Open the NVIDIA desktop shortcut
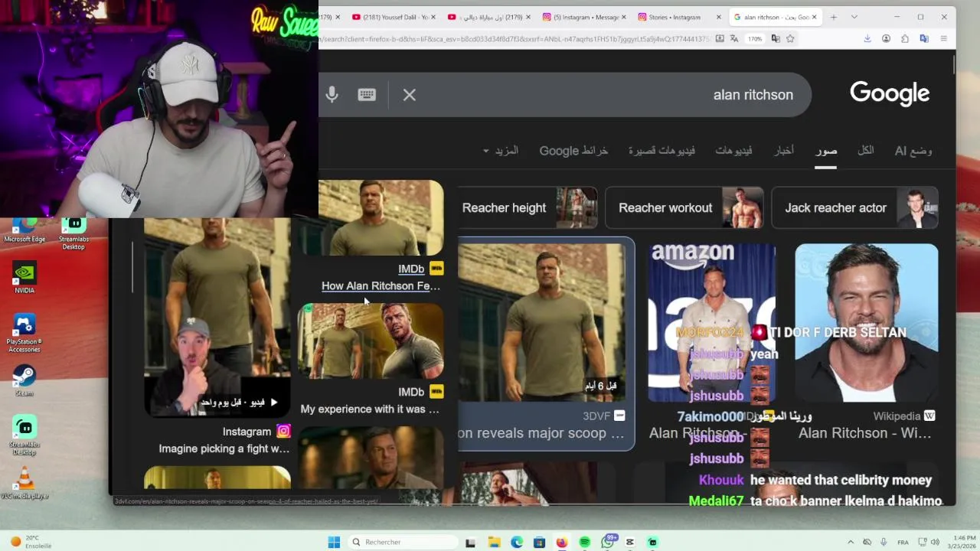This screenshot has width=980, height=551. click(x=24, y=278)
